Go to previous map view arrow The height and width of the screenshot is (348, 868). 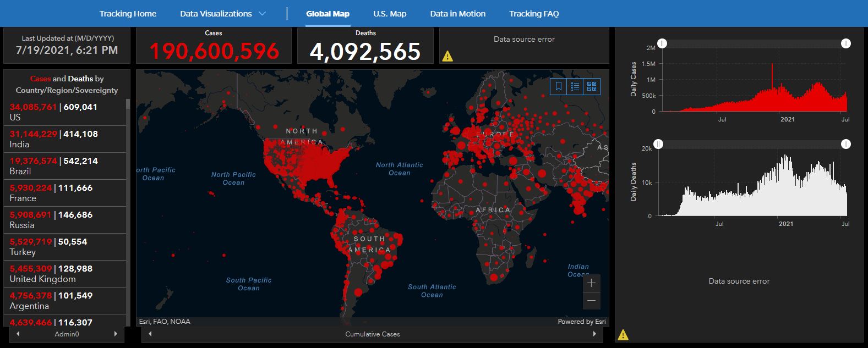[150, 334]
